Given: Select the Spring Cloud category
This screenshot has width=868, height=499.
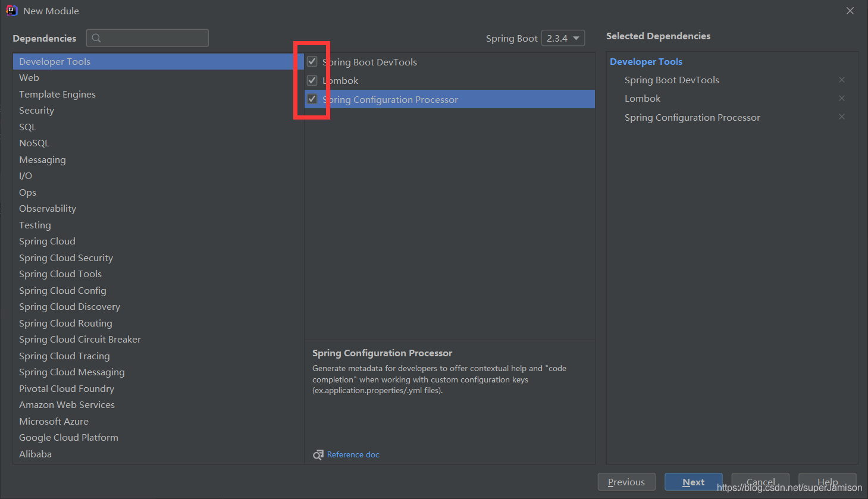Looking at the screenshot, I should coord(158,241).
